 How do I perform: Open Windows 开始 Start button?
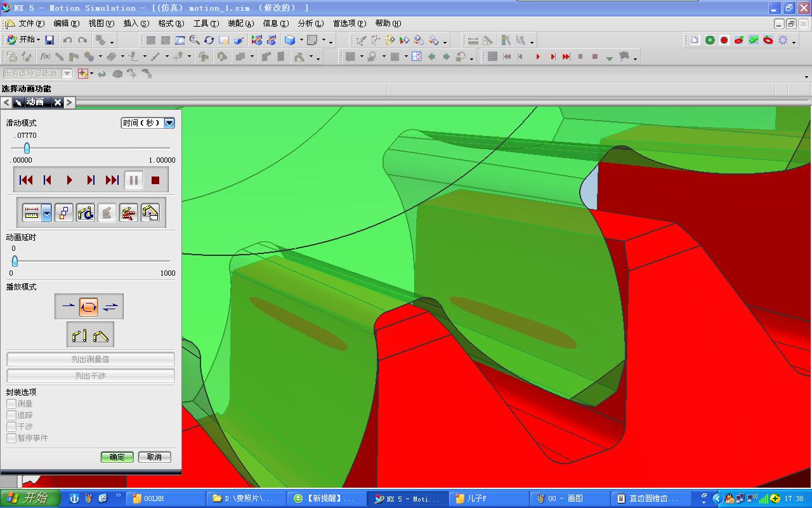pos(31,498)
